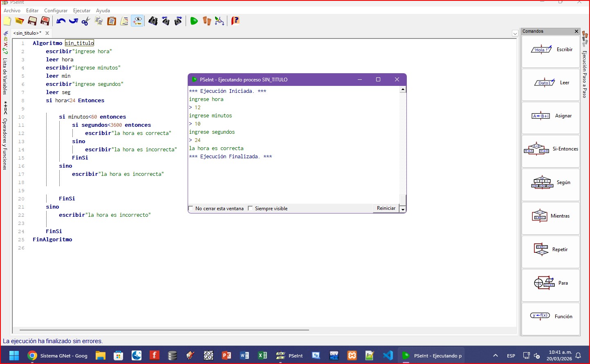The image size is (590, 364).
Task: Expand the tab list dropdown arrow
Action: coord(515,34)
